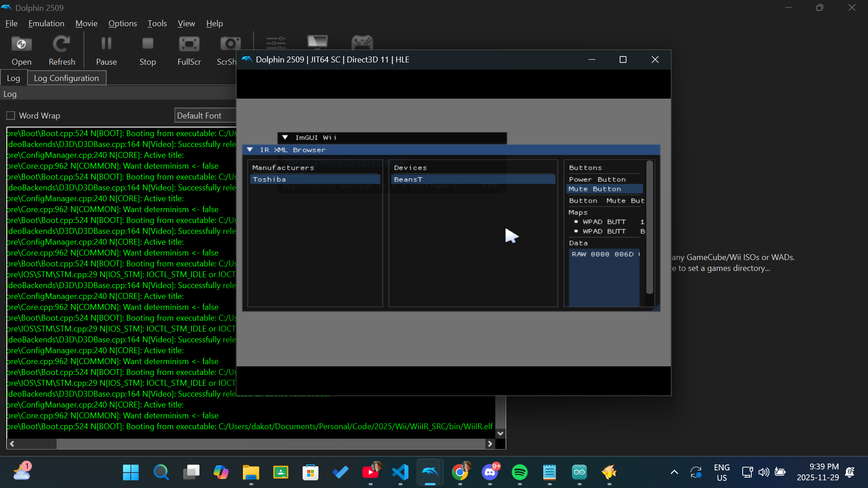This screenshot has height=488, width=868.
Task: Open the blue checkmark To Do taskbar app
Action: tap(340, 473)
